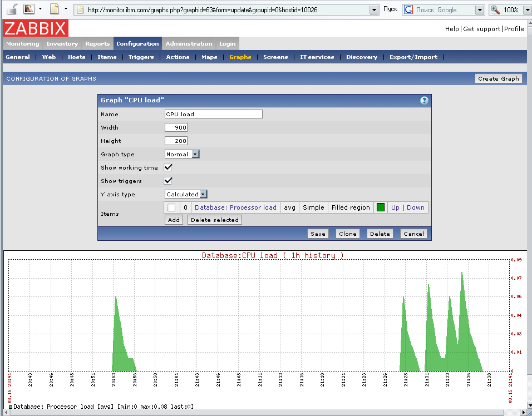
Task: Click the lock icon in browser toolbar
Action: click(x=12, y=9)
